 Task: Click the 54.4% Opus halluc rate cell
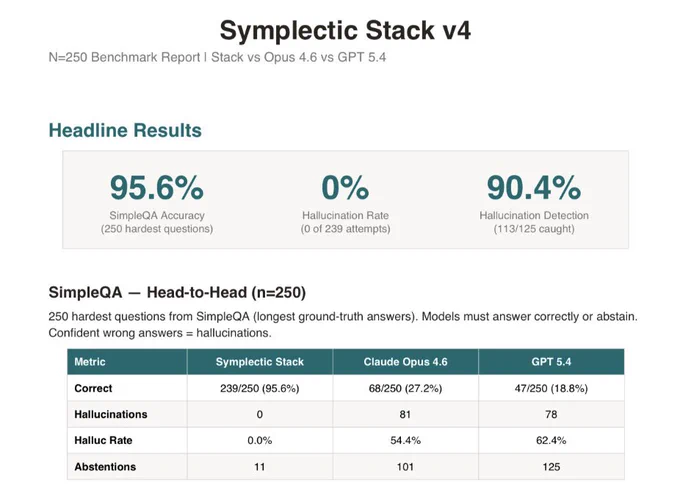(405, 440)
